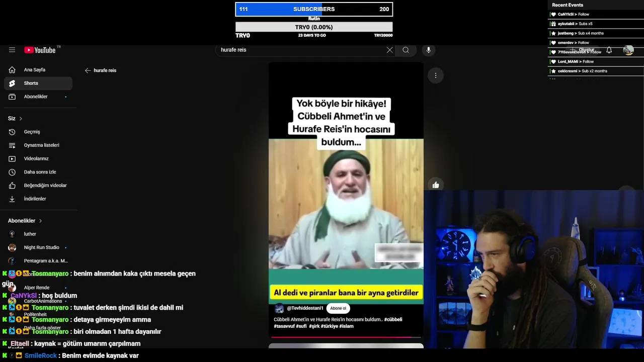Click the @Tevhiddestani1 channel avatar
The image size is (644, 362).
pyautogui.click(x=279, y=309)
